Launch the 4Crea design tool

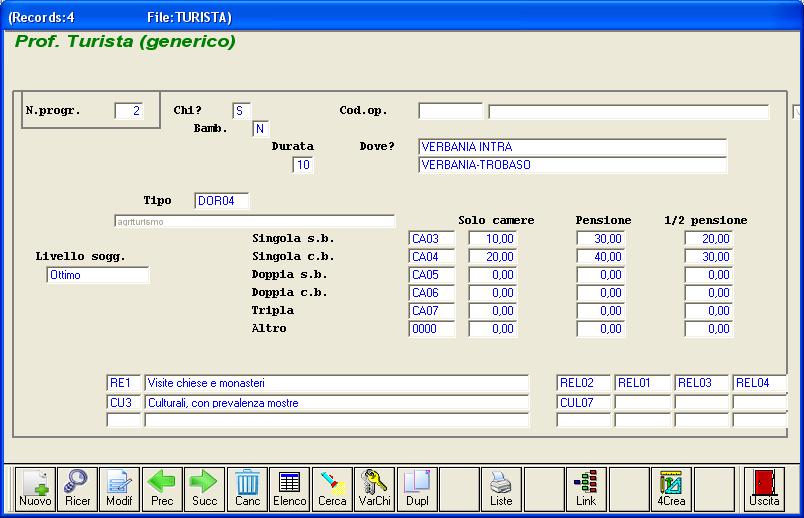671,489
